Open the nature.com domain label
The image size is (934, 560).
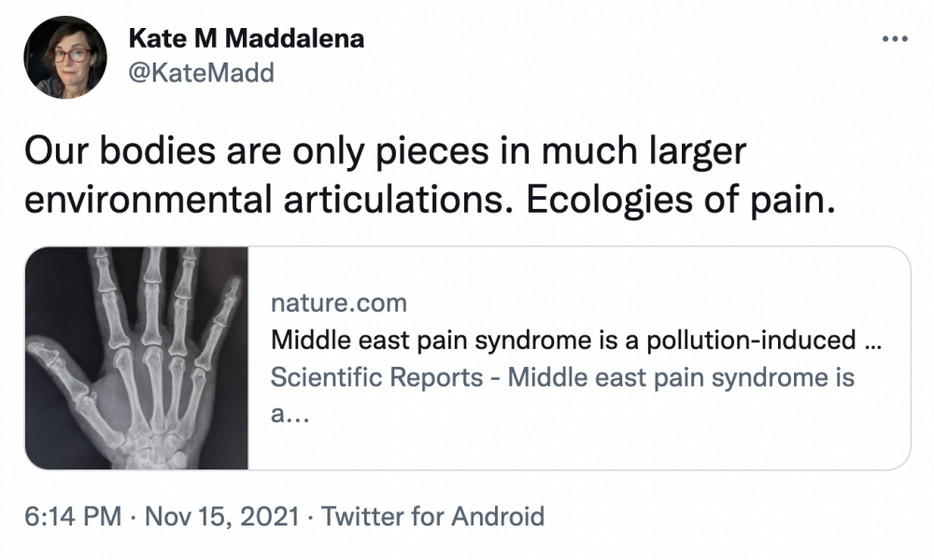pyautogui.click(x=338, y=303)
